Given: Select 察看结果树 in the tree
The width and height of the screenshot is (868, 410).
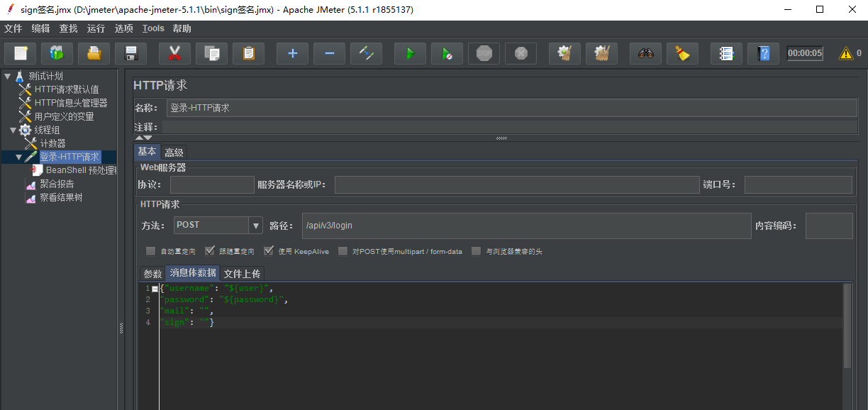Looking at the screenshot, I should (61, 197).
